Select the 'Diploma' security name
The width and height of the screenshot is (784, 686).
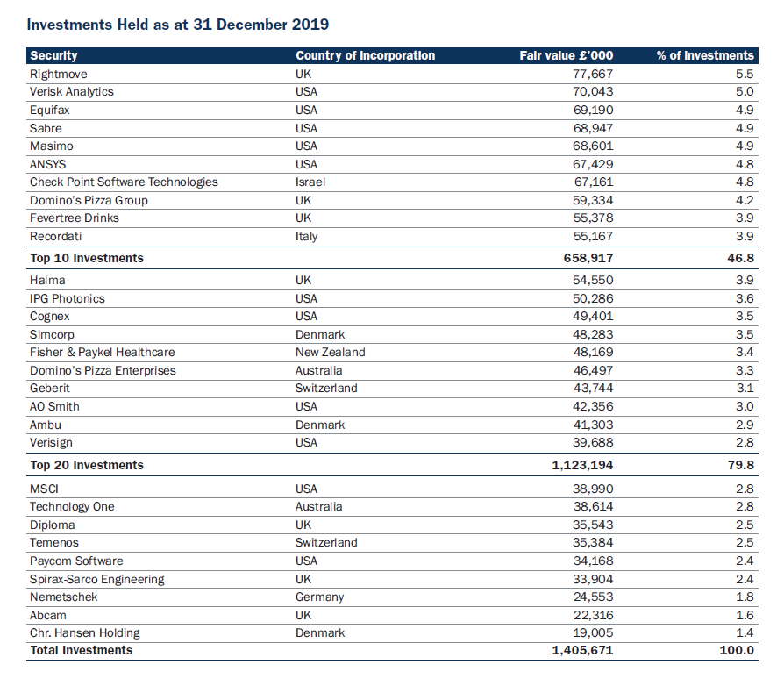coord(53,525)
